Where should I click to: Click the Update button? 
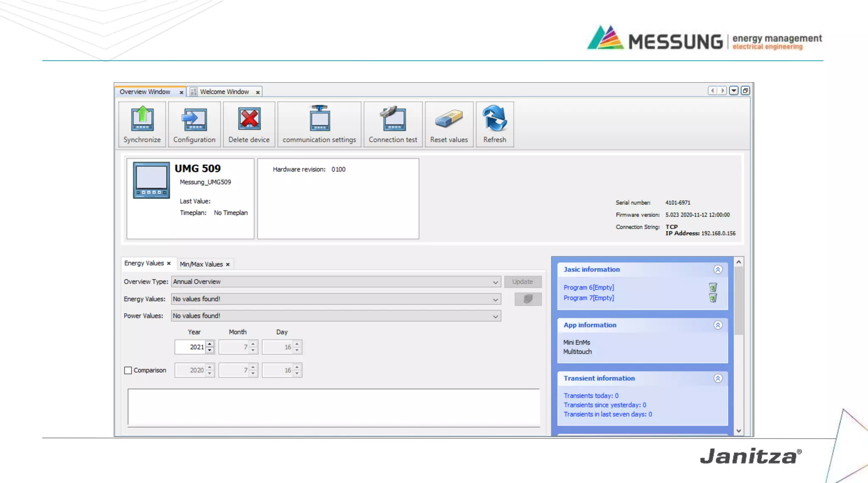point(522,282)
